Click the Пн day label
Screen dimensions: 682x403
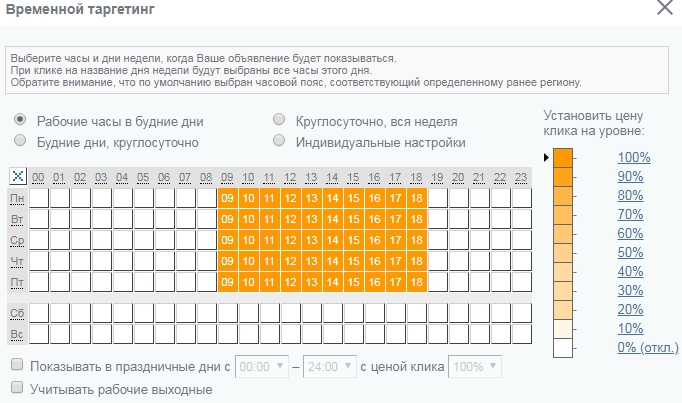tap(17, 199)
